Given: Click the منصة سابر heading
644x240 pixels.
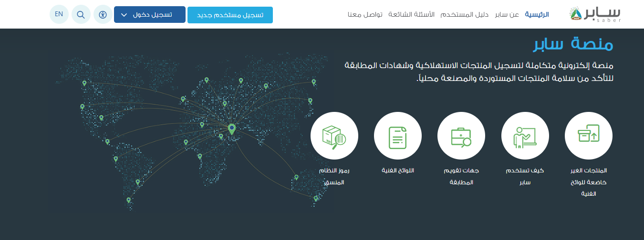Looking at the screenshot, I should coord(572,44).
